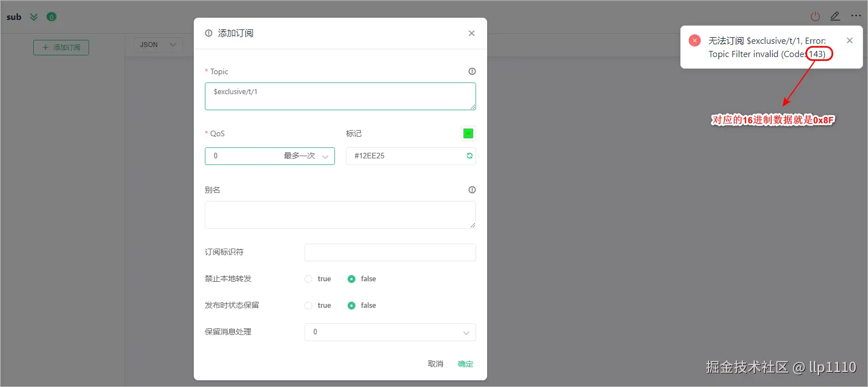Click the Topic info icon
Screen dimensions: 868x387
pos(472,71)
